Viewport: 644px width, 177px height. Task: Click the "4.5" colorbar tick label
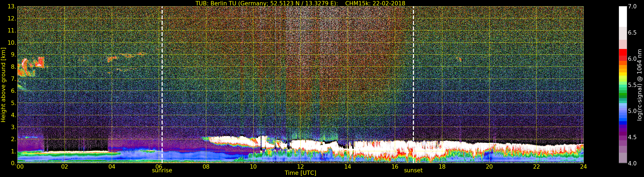tap(632, 137)
